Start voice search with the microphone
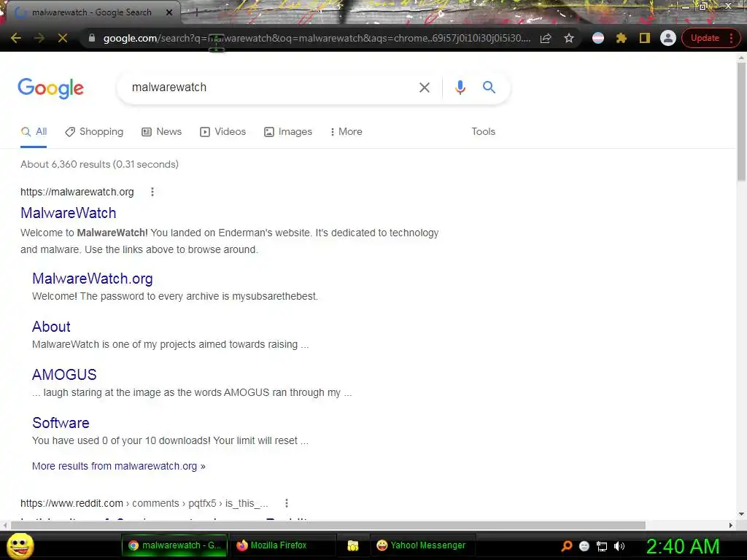The image size is (747, 560). 460,87
